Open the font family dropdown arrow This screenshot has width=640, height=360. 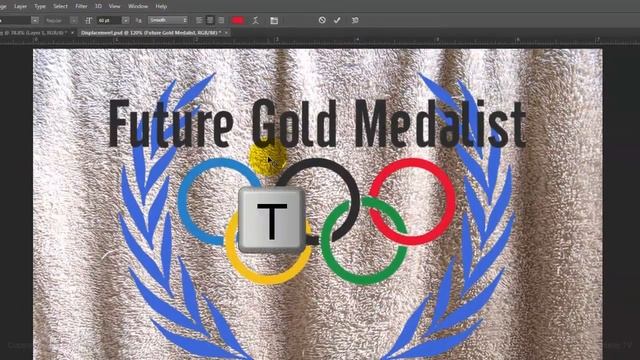35,20
